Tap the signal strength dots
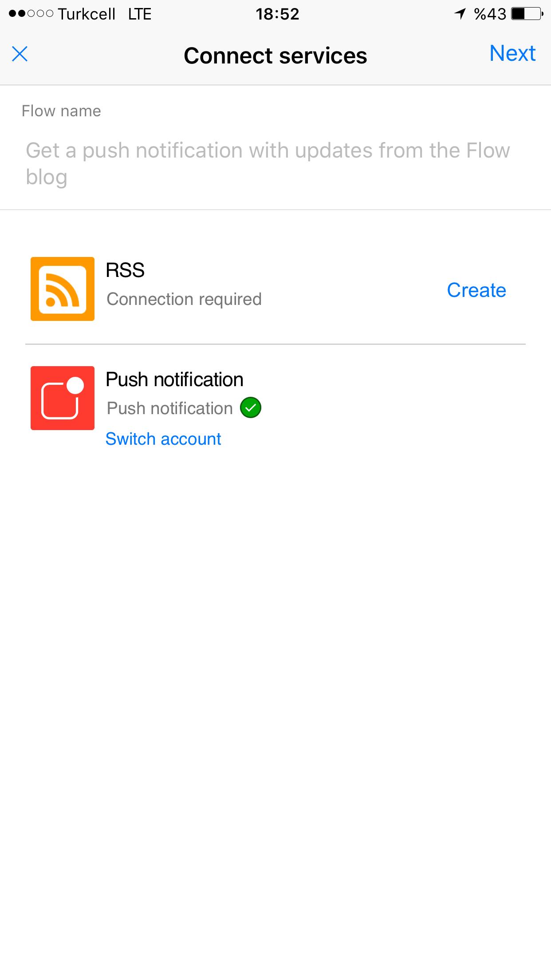Image resolution: width=551 pixels, height=980 pixels. (31, 14)
